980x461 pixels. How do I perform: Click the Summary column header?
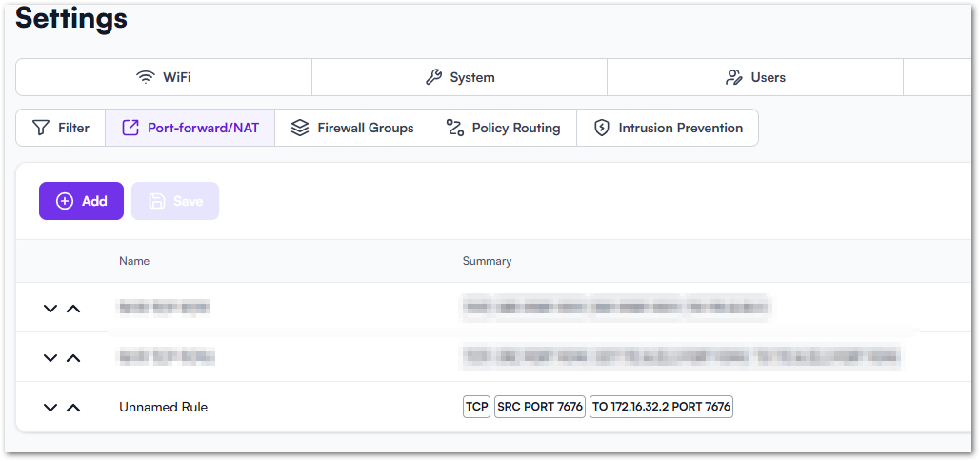(487, 261)
